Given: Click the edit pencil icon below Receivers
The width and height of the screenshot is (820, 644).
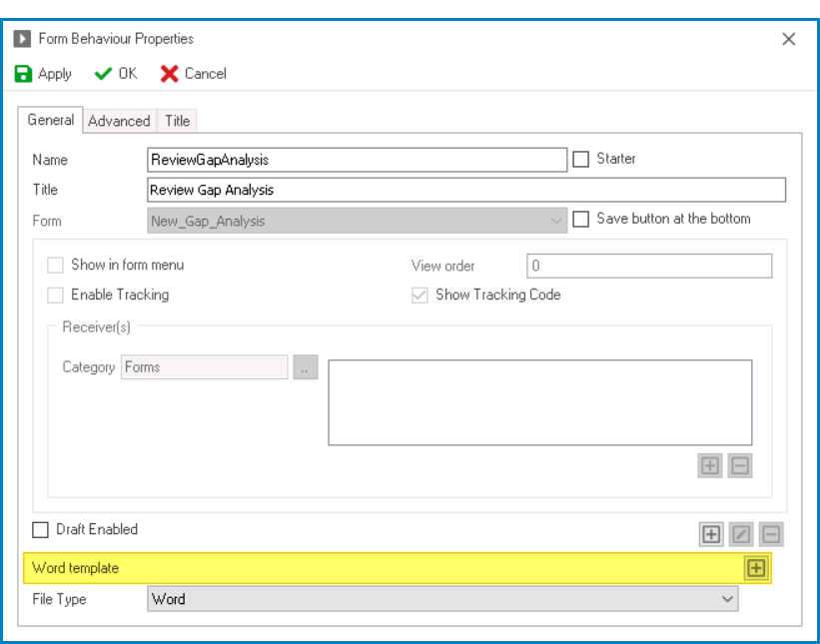Looking at the screenshot, I should coord(741,534).
